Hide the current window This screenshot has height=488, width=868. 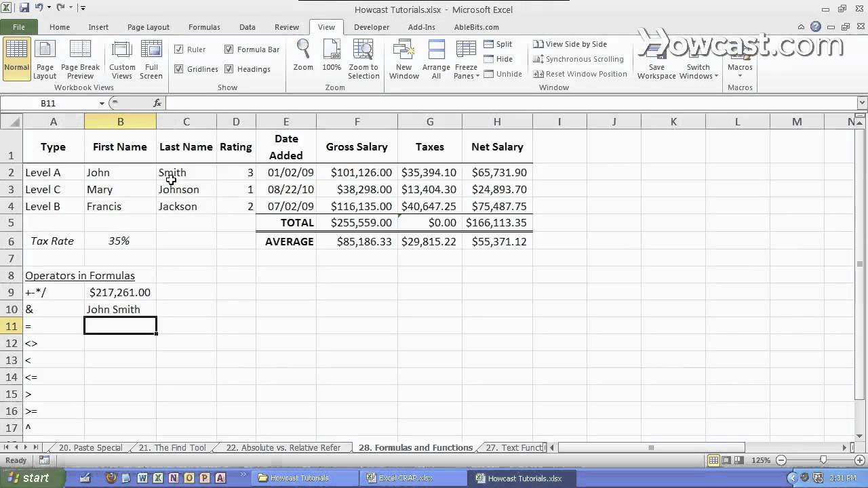coord(498,59)
